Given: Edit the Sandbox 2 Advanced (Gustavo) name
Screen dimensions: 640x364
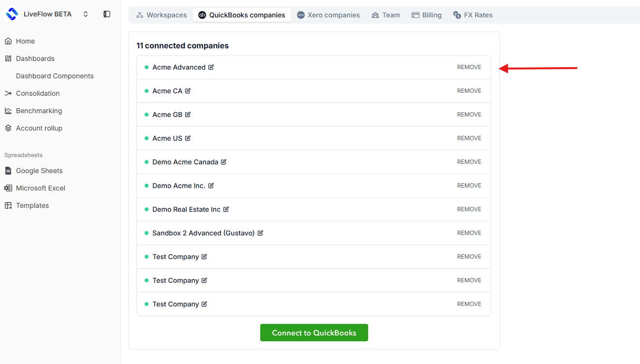Looking at the screenshot, I should pos(260,233).
